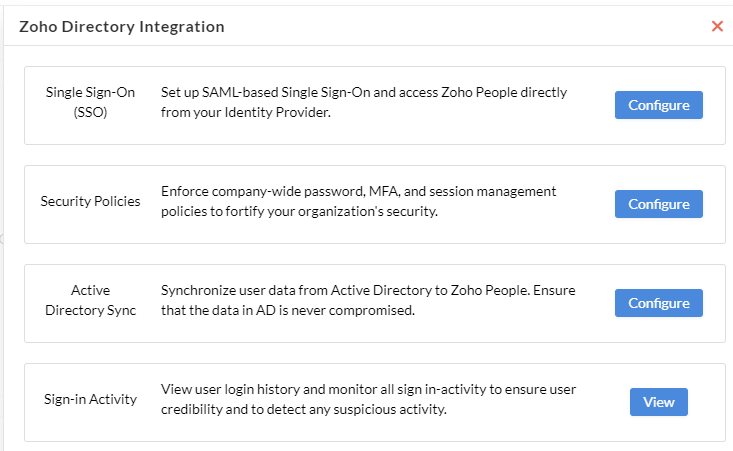
Task: Click the Zoho Directory Integration title
Action: (x=122, y=27)
